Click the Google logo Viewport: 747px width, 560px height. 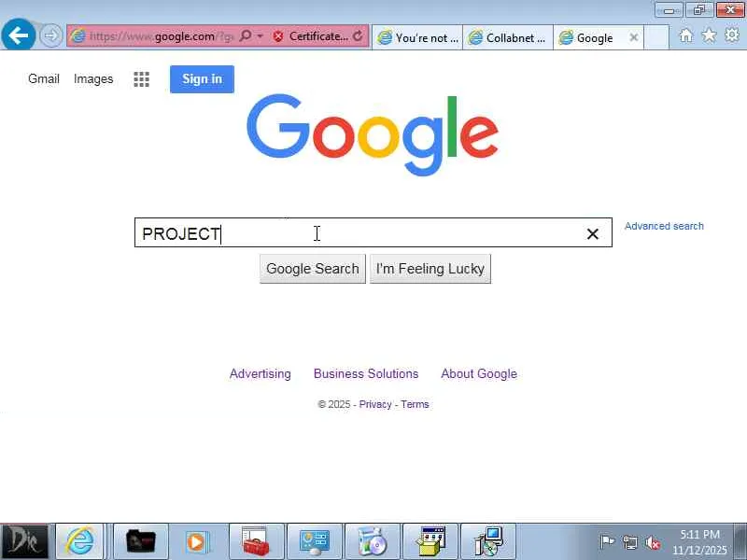coord(372,134)
